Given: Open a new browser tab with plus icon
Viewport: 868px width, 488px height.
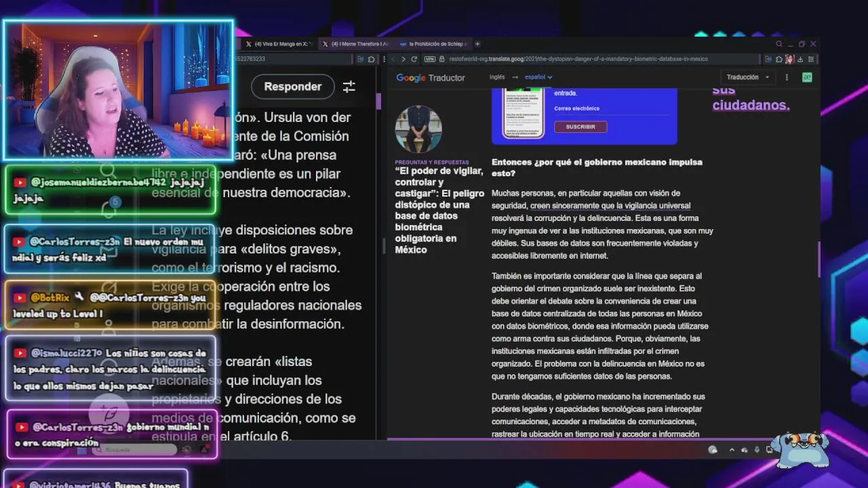Looking at the screenshot, I should [477, 44].
